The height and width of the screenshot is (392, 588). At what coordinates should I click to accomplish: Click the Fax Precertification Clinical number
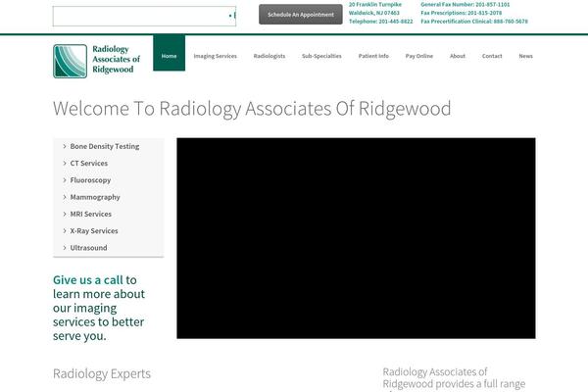pos(474,22)
